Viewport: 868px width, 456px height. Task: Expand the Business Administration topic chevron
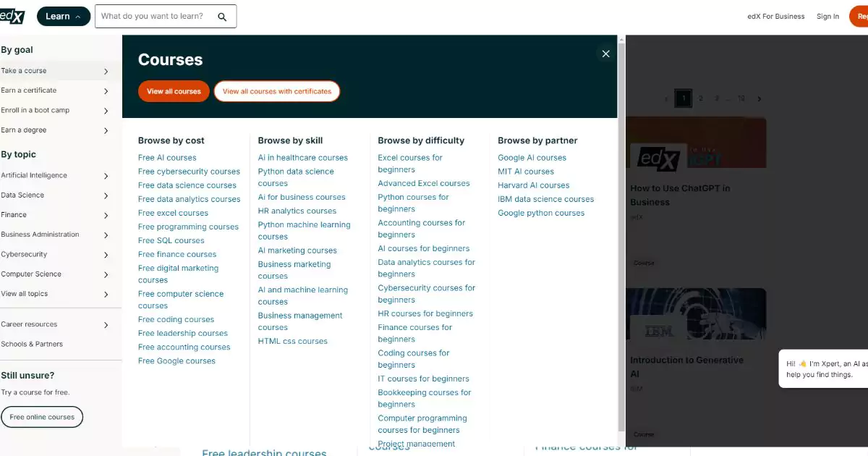[106, 235]
